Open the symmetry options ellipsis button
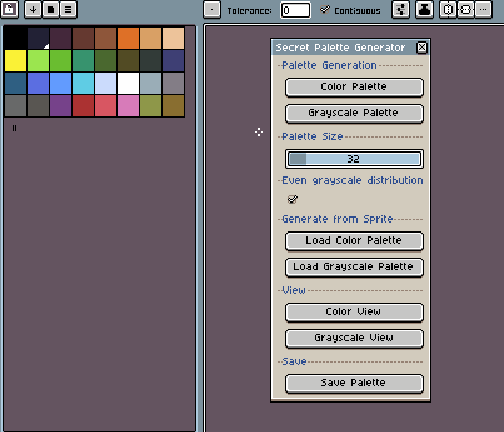Screen dimensions: 504x432 point(483,9)
